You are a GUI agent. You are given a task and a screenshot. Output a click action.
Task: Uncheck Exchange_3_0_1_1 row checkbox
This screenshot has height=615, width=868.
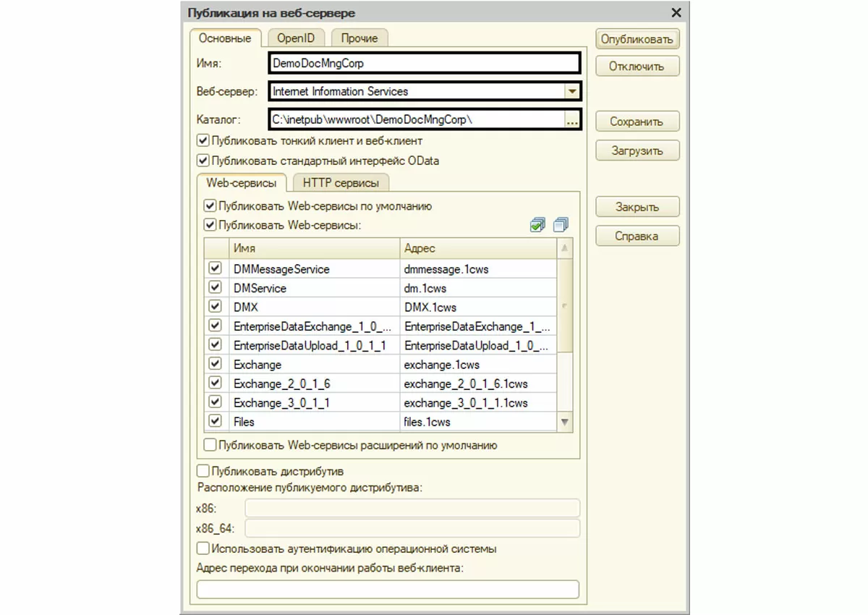[215, 402]
